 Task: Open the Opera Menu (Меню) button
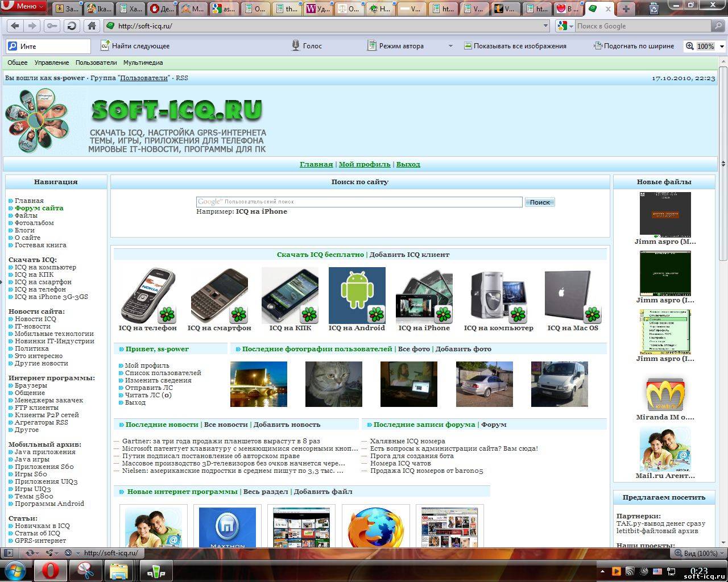coord(24,6)
